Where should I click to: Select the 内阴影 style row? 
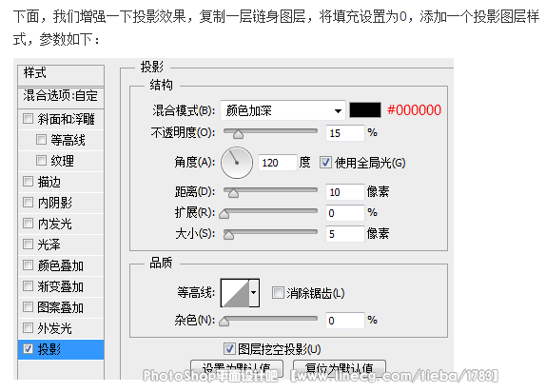click(61, 203)
